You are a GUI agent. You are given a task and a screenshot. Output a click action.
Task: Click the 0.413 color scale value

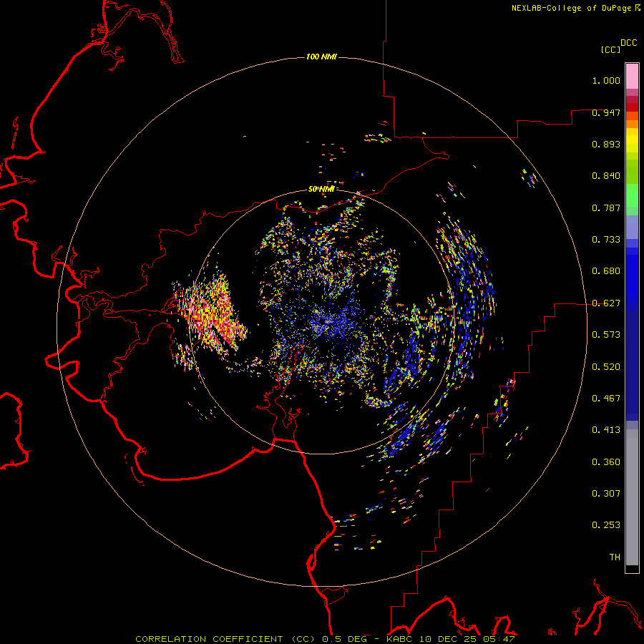click(x=606, y=430)
